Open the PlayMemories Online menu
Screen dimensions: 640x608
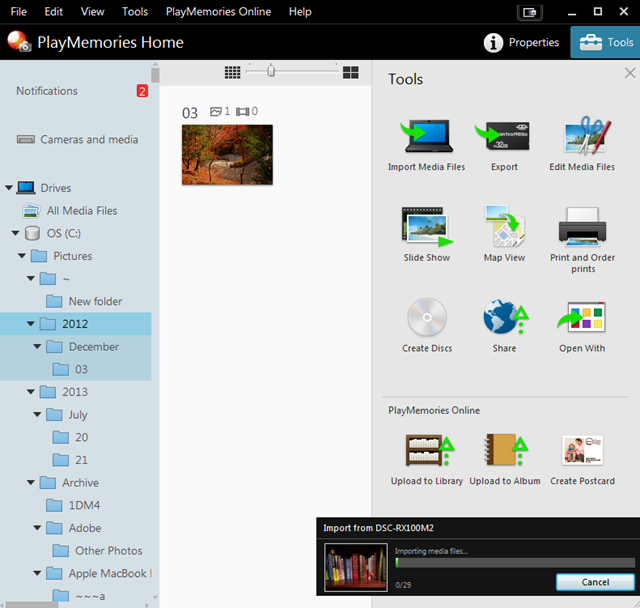click(x=218, y=11)
